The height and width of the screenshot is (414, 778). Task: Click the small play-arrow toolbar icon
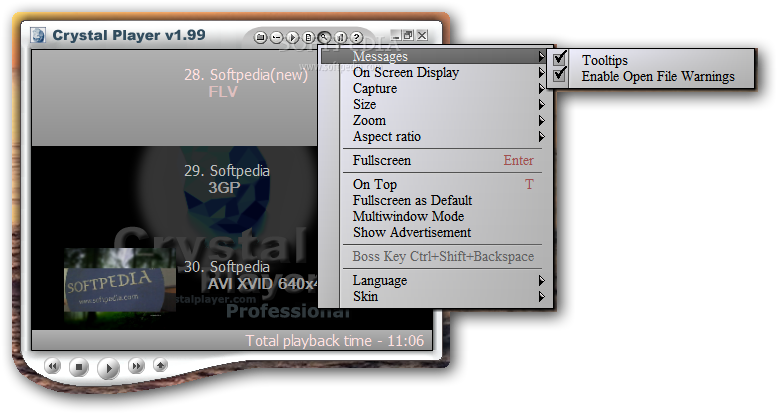(x=292, y=37)
